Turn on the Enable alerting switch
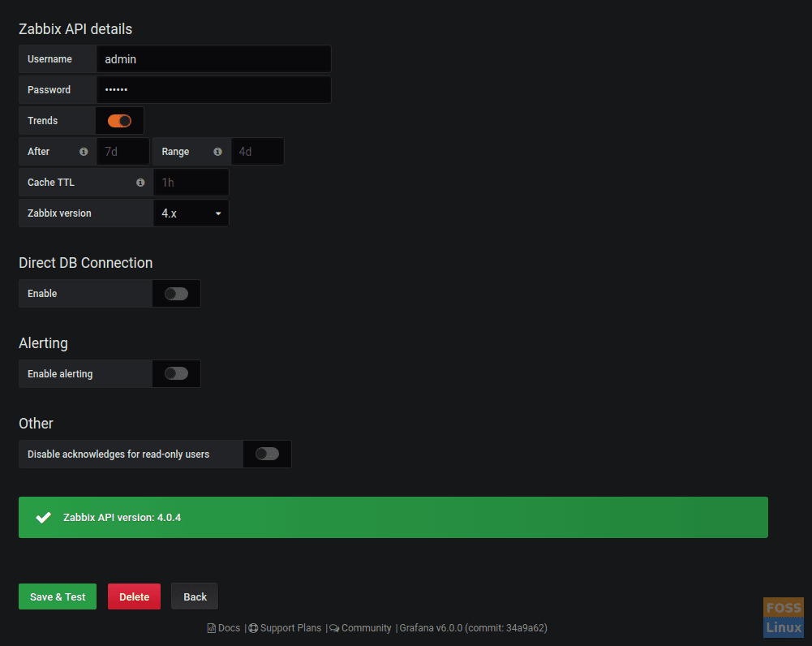812x646 pixels. click(x=176, y=373)
